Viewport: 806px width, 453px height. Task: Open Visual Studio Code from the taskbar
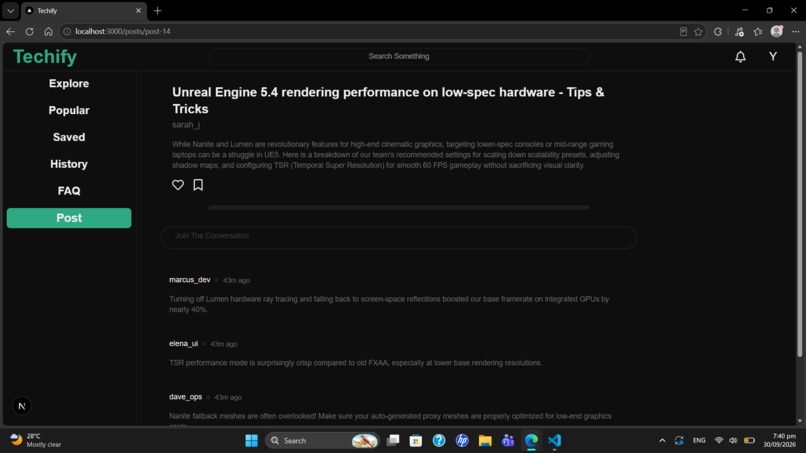(554, 441)
